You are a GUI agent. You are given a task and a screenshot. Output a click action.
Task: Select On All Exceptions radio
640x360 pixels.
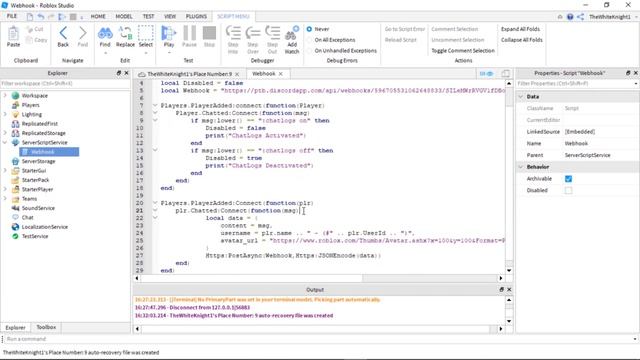click(309, 40)
